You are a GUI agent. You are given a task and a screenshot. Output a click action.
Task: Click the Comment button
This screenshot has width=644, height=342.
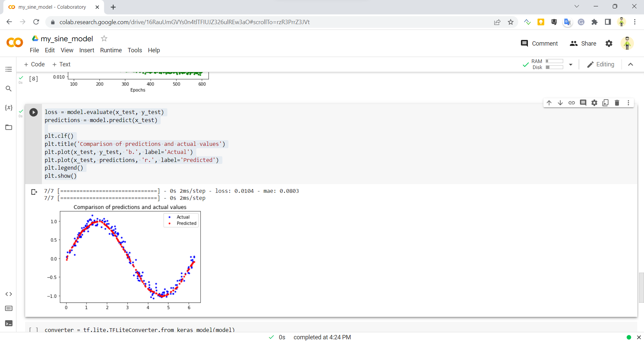click(x=539, y=44)
